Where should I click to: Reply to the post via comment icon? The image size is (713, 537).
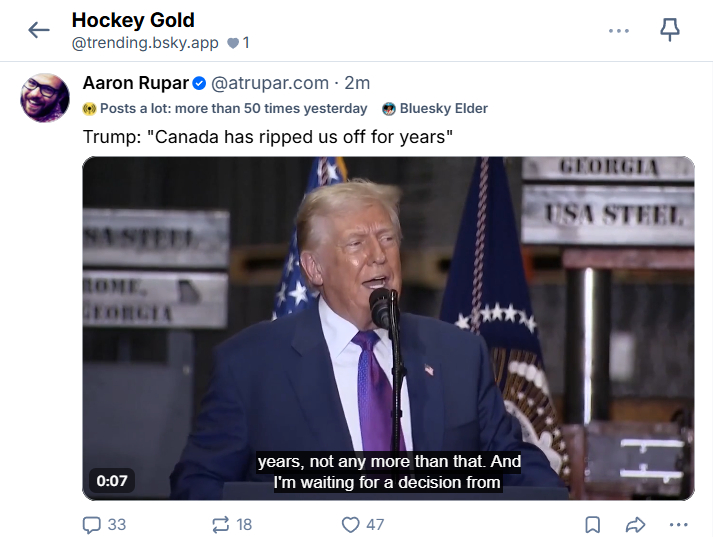coord(92,524)
